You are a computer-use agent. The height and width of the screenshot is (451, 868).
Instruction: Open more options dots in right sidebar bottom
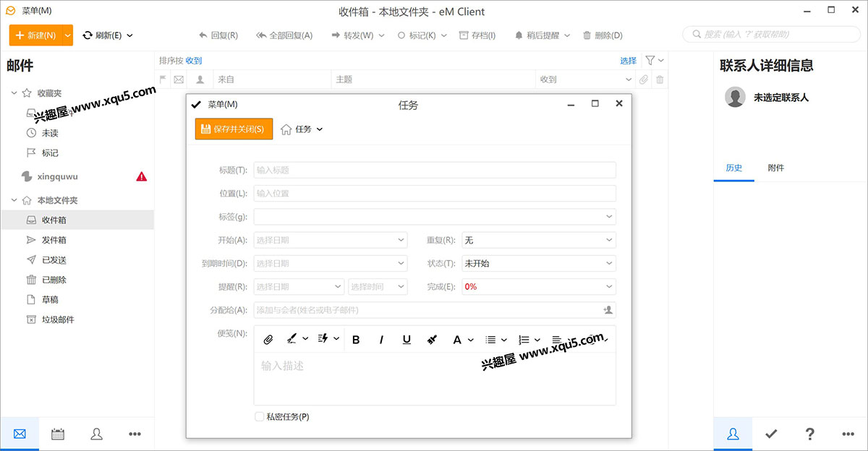(848, 434)
